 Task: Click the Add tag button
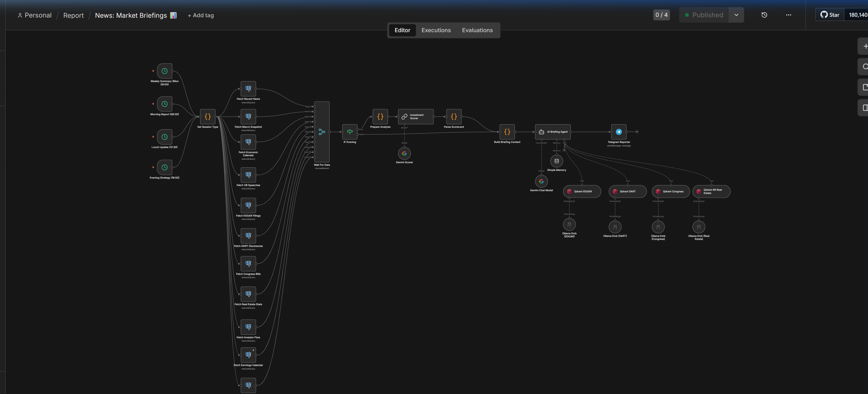pos(201,15)
